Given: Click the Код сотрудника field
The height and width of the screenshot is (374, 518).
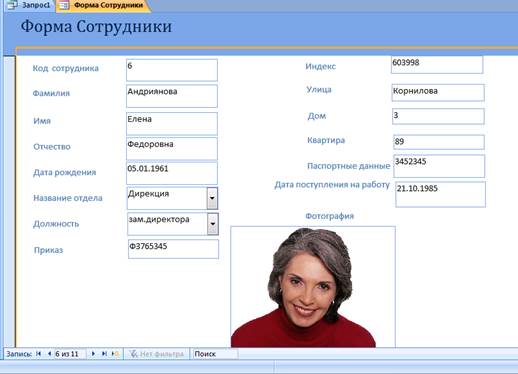Looking at the screenshot, I should pyautogui.click(x=172, y=70).
